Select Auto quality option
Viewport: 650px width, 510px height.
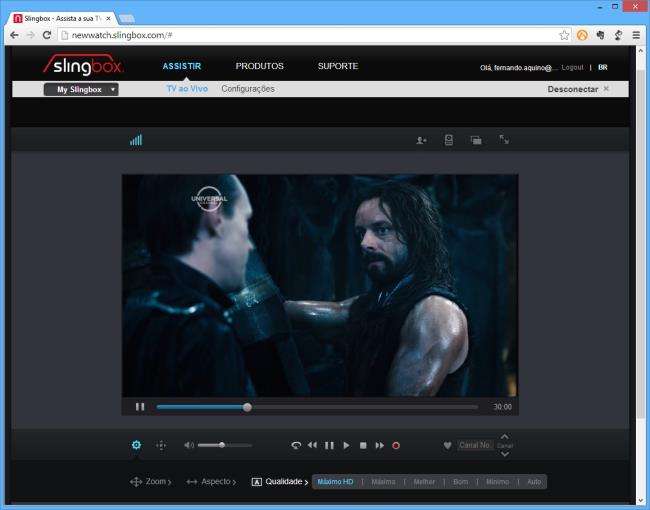coord(534,482)
